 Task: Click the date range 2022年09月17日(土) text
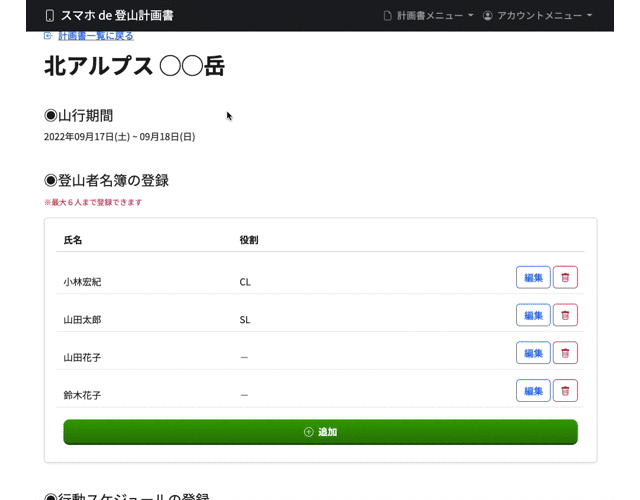(87, 137)
